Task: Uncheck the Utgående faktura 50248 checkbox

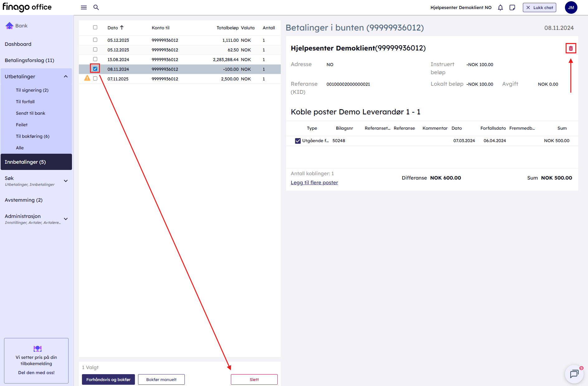Action: coord(298,141)
